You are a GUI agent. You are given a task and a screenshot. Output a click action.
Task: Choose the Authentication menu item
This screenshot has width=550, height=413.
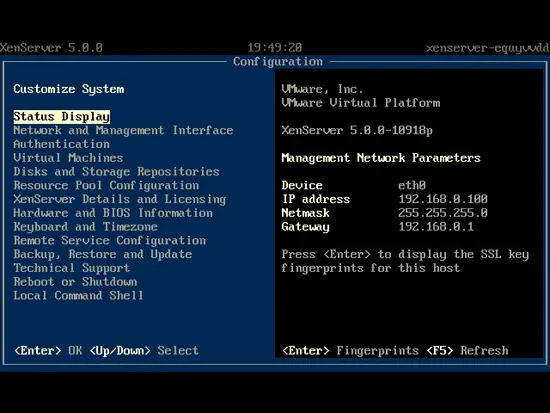click(x=61, y=144)
